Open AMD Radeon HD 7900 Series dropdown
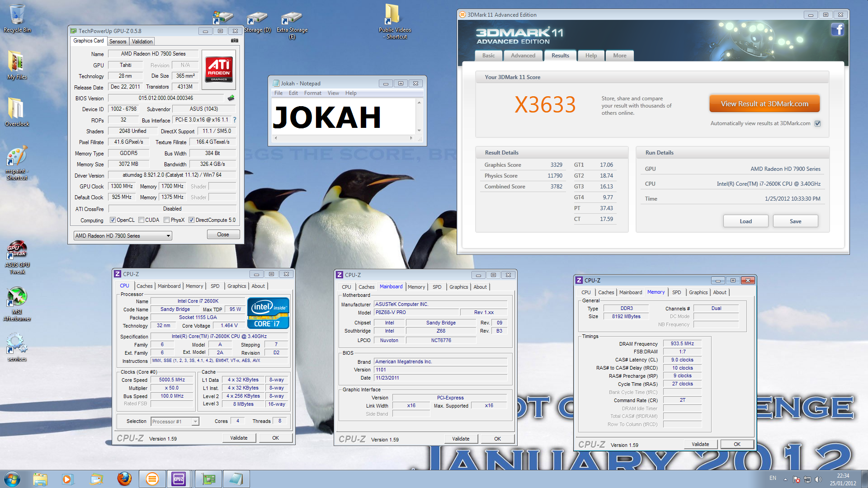Image resolution: width=868 pixels, height=488 pixels. click(123, 236)
